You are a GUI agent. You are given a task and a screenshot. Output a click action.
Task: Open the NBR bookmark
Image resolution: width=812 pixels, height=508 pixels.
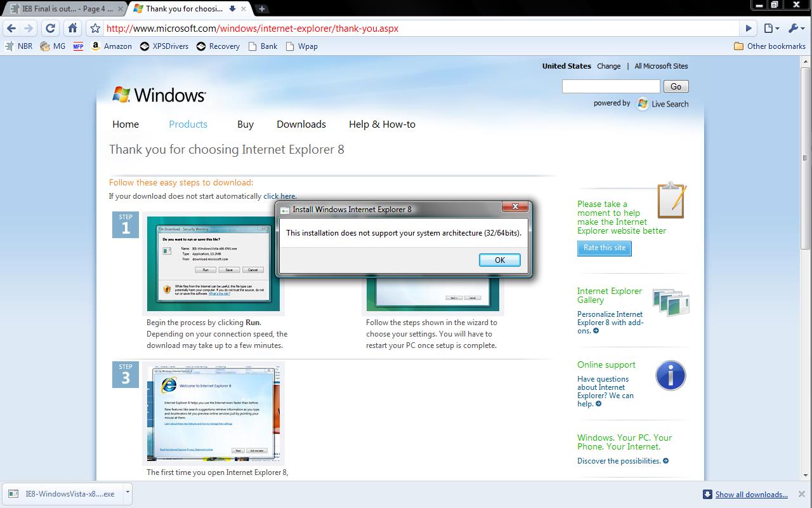pyautogui.click(x=18, y=46)
